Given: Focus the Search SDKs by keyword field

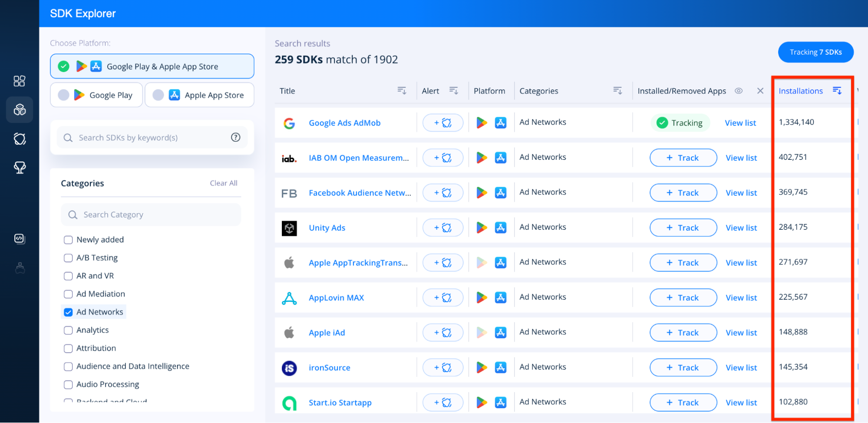Looking at the screenshot, I should 152,138.
